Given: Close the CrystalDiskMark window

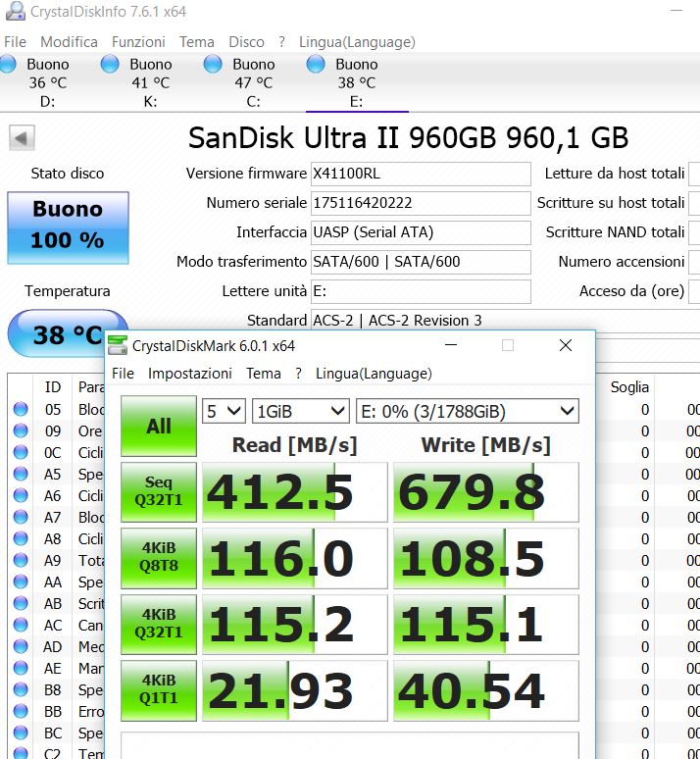Looking at the screenshot, I should 566,345.
